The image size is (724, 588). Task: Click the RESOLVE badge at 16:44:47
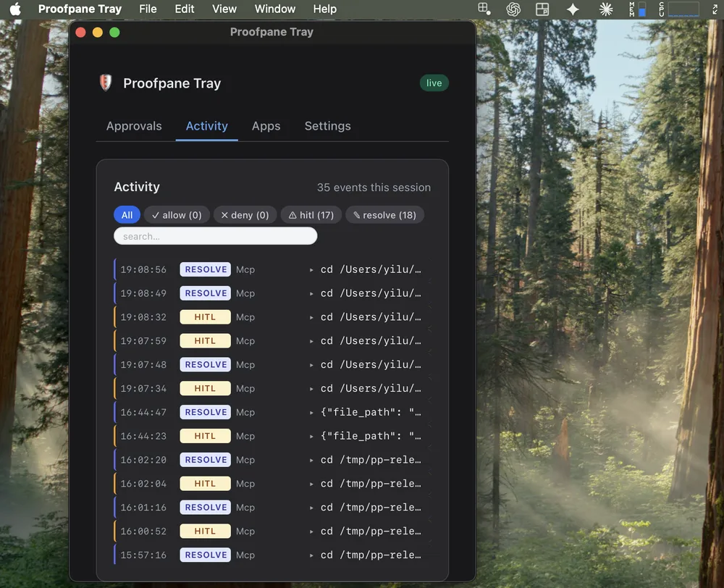point(206,412)
